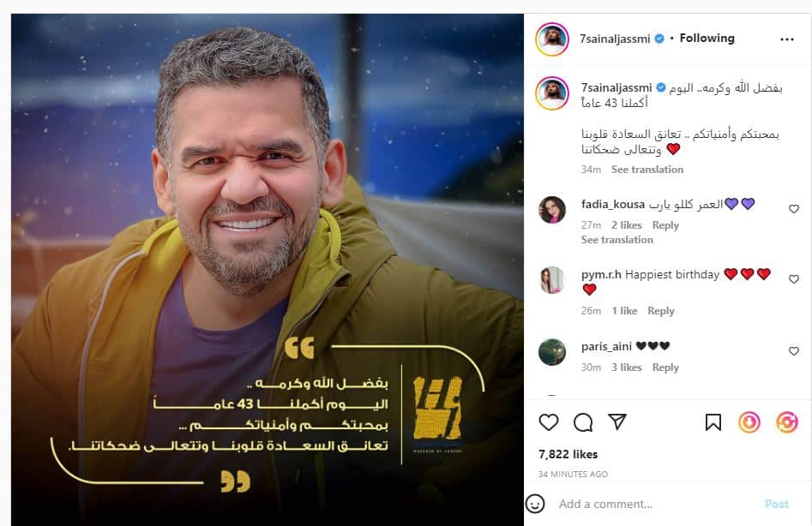Reply to paris_aini's comment
812x526 pixels.
tap(665, 368)
